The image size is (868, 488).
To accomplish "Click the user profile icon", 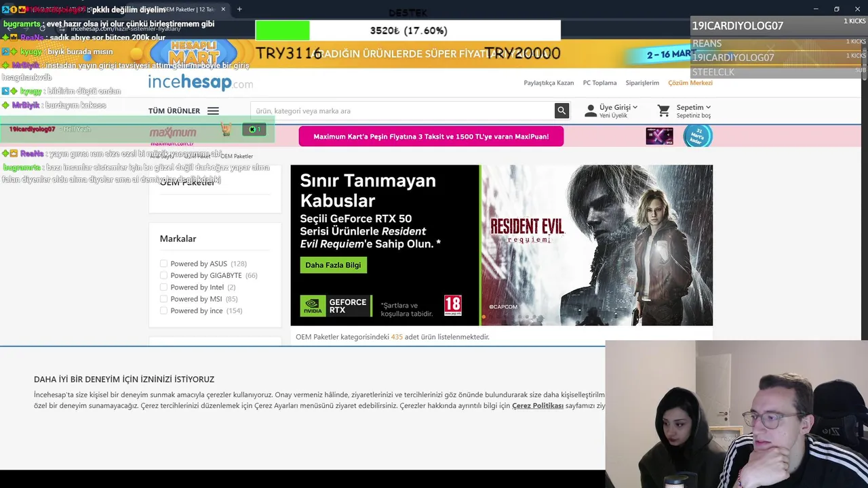I will (591, 110).
